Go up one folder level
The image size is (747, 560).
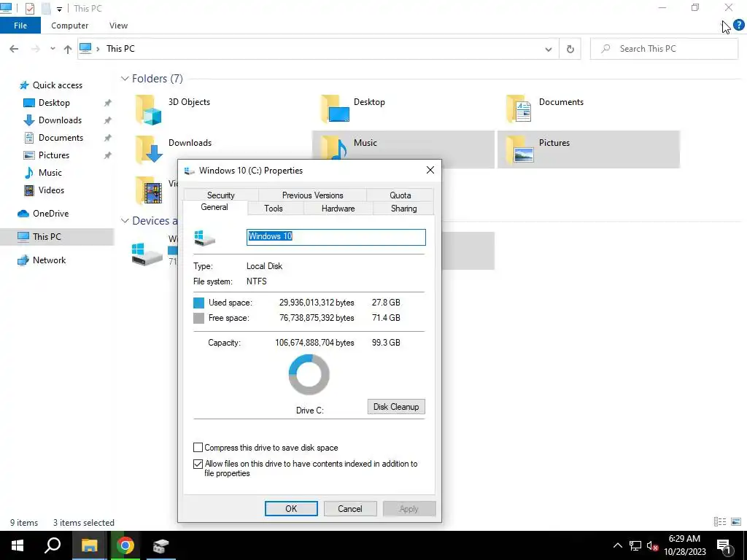(68, 49)
